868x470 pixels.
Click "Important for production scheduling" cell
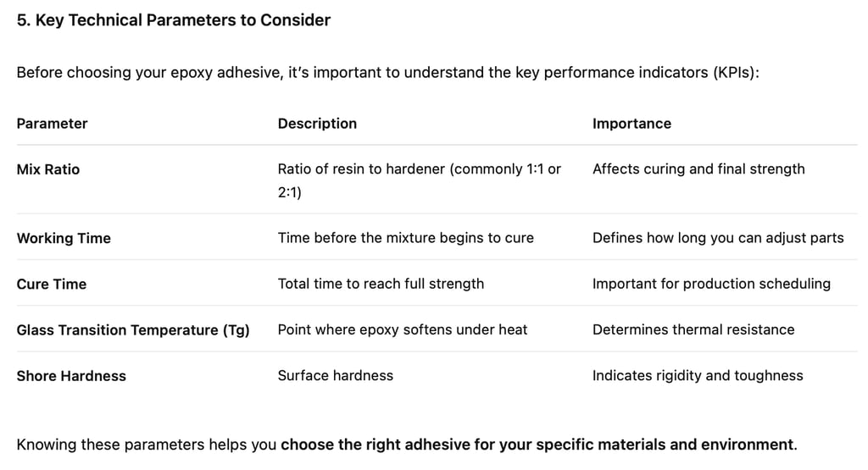coord(711,284)
